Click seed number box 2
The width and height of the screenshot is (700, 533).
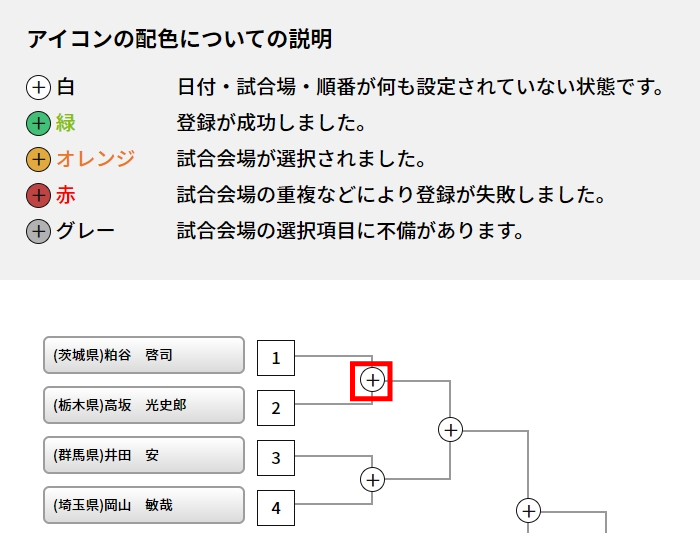pyautogui.click(x=276, y=408)
